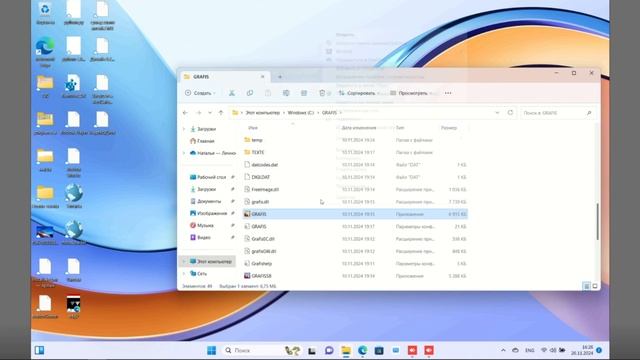Screen dimensions: 640x360
Task: Close the GRAFIS tab
Action: click(262, 77)
